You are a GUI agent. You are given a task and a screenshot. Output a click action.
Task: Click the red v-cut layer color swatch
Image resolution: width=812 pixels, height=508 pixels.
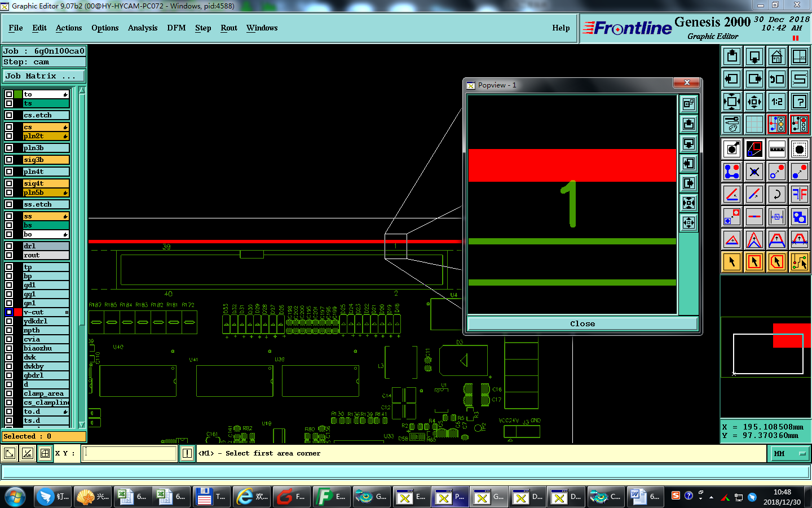(x=18, y=312)
